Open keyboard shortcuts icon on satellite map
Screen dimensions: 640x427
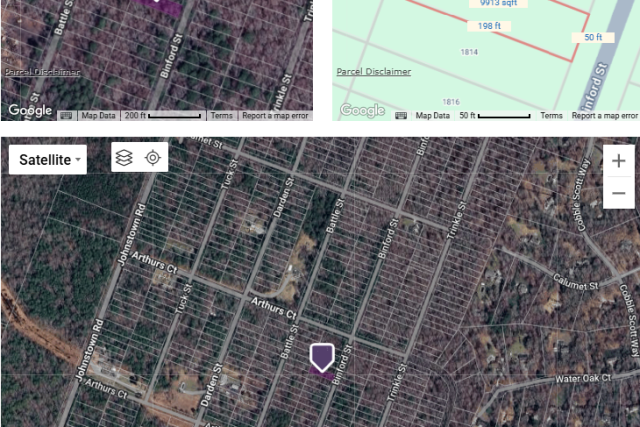tap(66, 116)
